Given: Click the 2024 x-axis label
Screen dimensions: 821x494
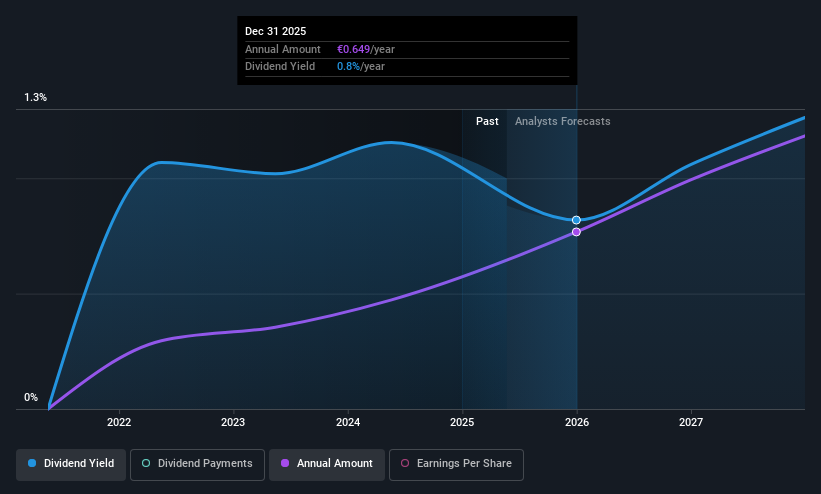Looking at the screenshot, I should (x=348, y=422).
